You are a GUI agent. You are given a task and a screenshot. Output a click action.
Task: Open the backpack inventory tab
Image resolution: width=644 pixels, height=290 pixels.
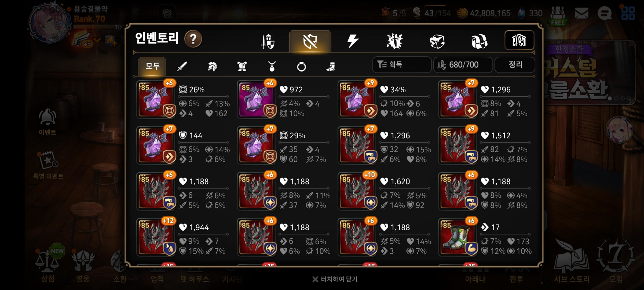tap(479, 42)
